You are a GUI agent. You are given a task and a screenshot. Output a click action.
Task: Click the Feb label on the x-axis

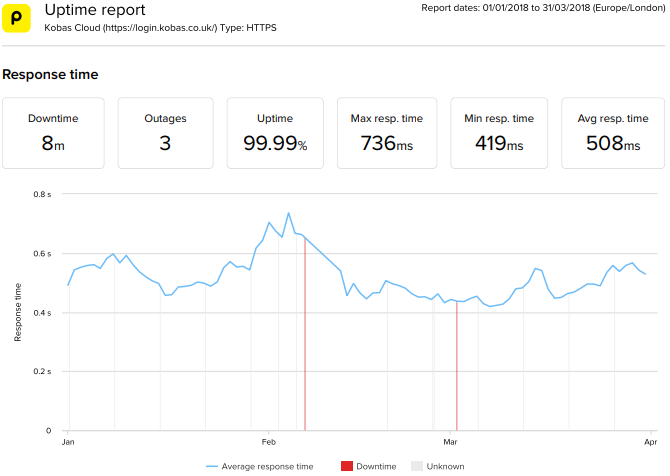(268, 441)
